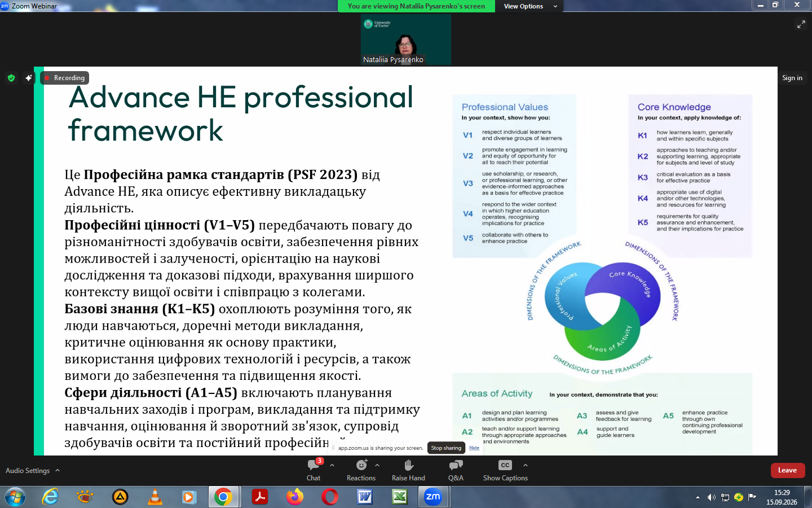Enter full screen with the arrows icon
This screenshot has width=812, height=508.
(x=801, y=24)
